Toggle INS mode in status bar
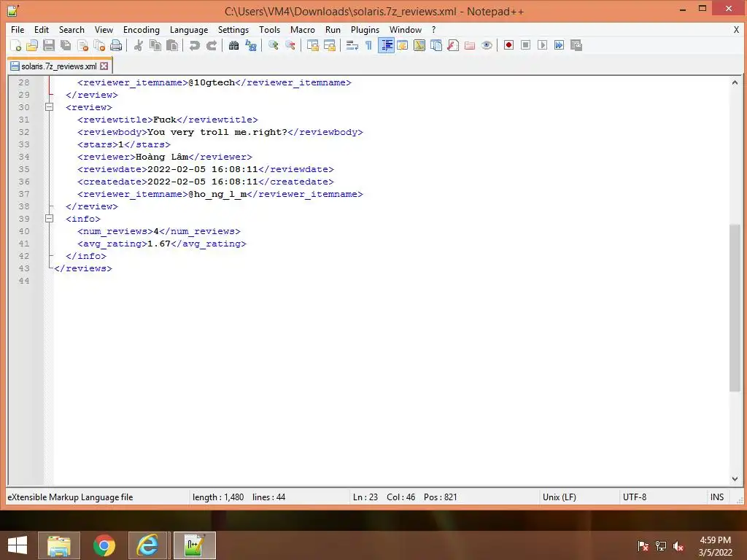Image resolution: width=747 pixels, height=560 pixels. 717,497
